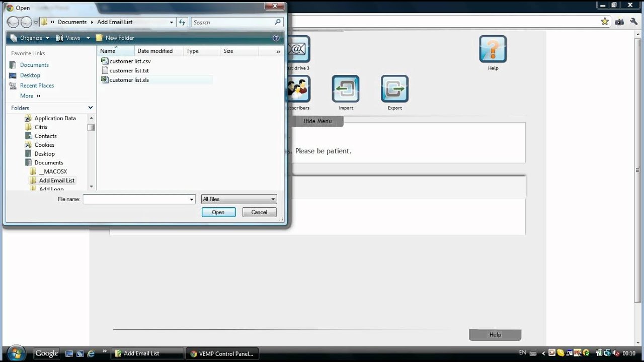This screenshot has height=362, width=644.
Task: Bookmark the page with the star icon
Action: pyautogui.click(x=605, y=22)
